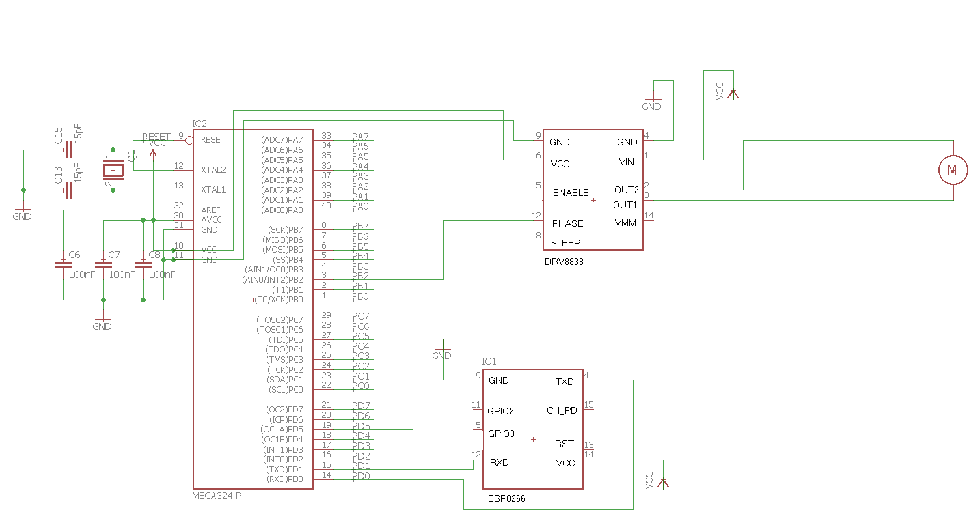980x523 pixels.
Task: Click the PHASE pin on the DRV8838
Action: tap(568, 223)
